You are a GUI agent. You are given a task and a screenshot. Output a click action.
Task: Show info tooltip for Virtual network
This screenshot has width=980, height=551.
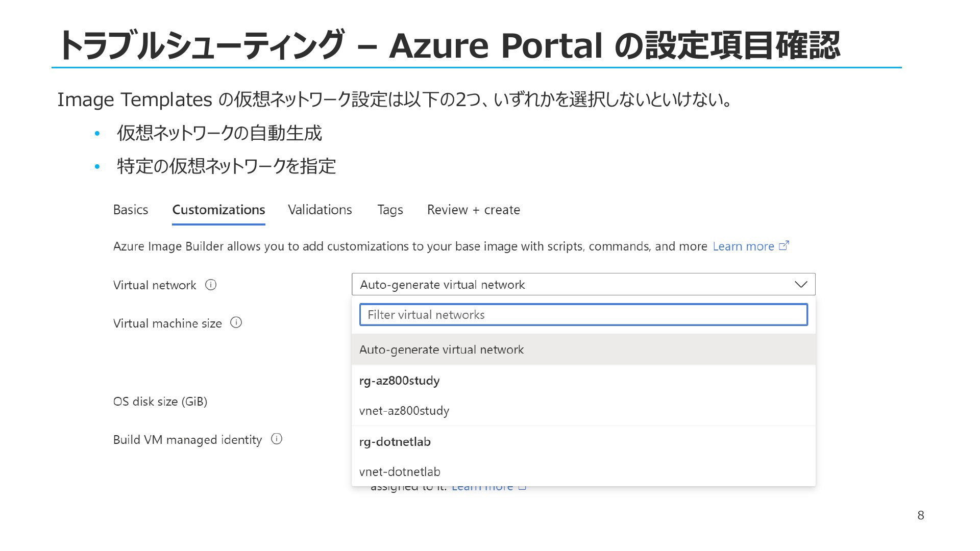211,285
